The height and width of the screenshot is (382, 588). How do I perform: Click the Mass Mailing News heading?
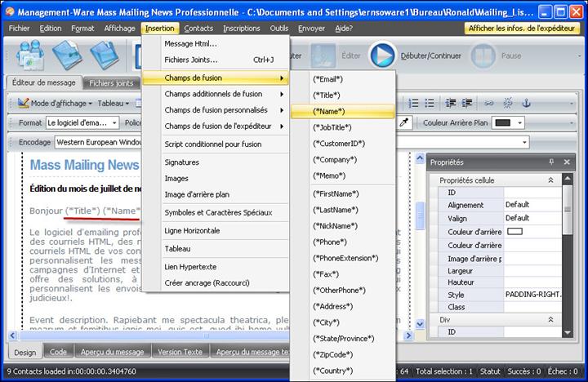click(x=84, y=165)
